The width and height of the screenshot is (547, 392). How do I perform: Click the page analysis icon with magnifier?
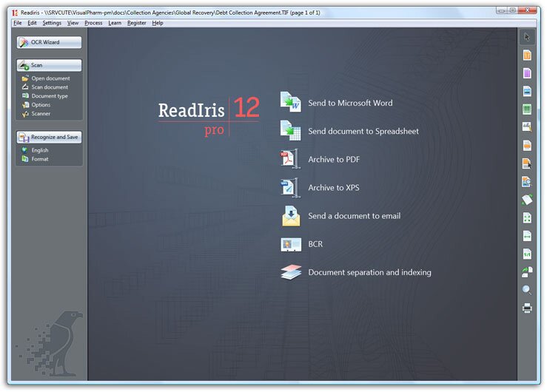coord(527,181)
